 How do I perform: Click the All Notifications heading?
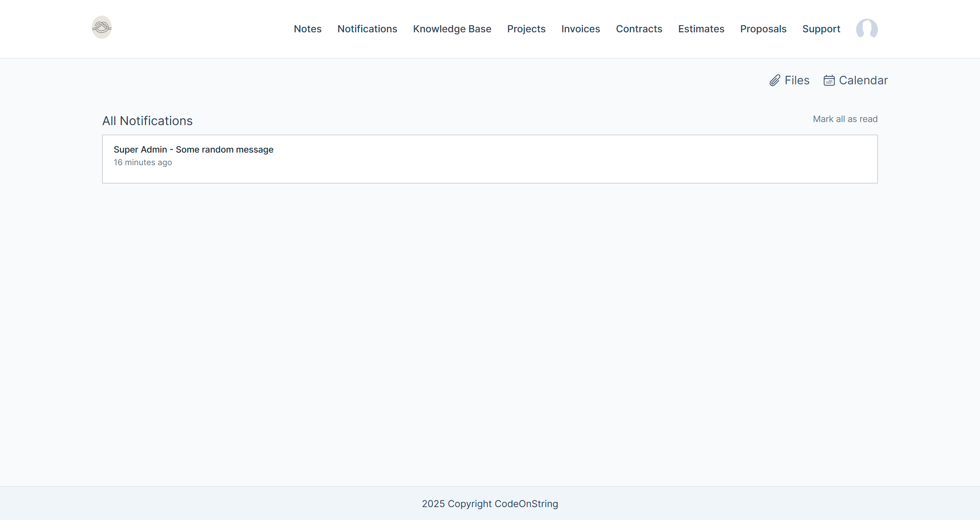point(147,121)
